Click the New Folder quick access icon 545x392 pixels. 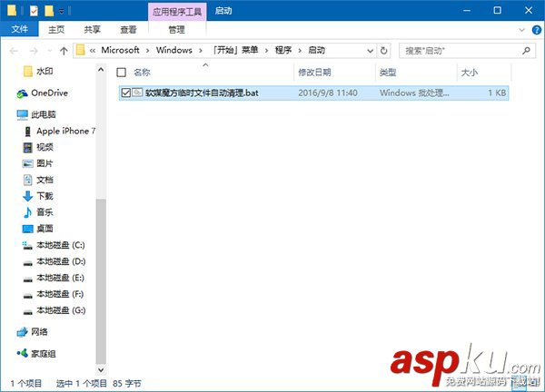pyautogui.click(x=49, y=11)
